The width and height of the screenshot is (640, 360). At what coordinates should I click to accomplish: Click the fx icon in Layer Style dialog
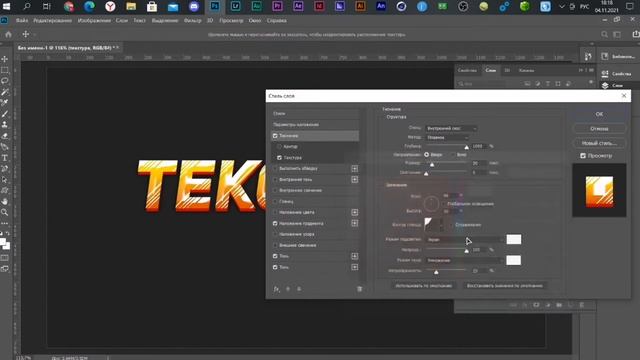pos(276,289)
